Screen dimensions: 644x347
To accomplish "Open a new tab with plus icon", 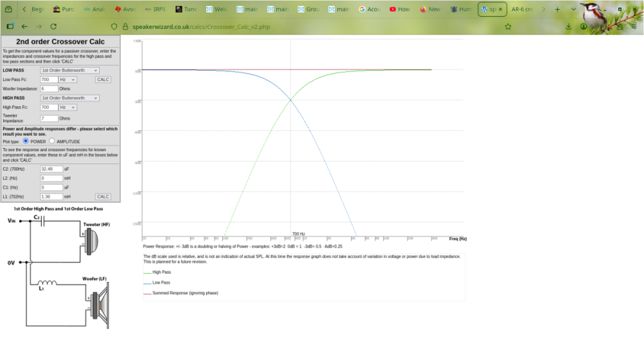I will tap(557, 9).
